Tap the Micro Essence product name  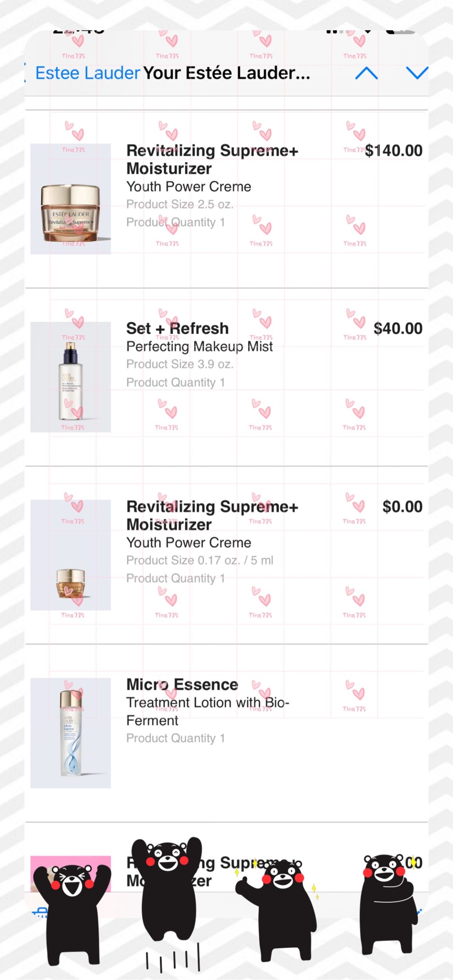pos(182,685)
